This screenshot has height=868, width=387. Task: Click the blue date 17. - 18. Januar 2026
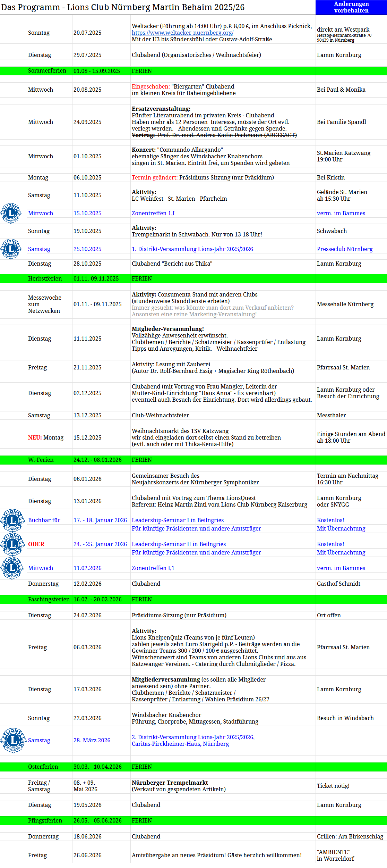(100, 520)
